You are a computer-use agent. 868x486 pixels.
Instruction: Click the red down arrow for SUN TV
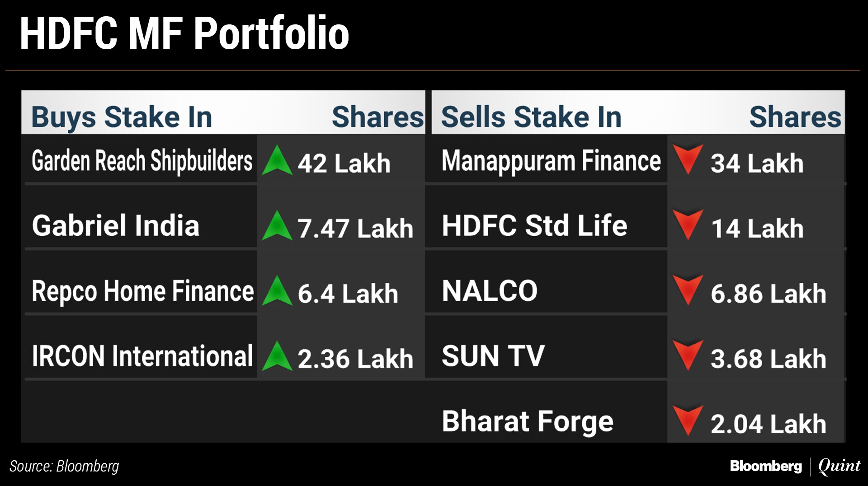coord(688,355)
